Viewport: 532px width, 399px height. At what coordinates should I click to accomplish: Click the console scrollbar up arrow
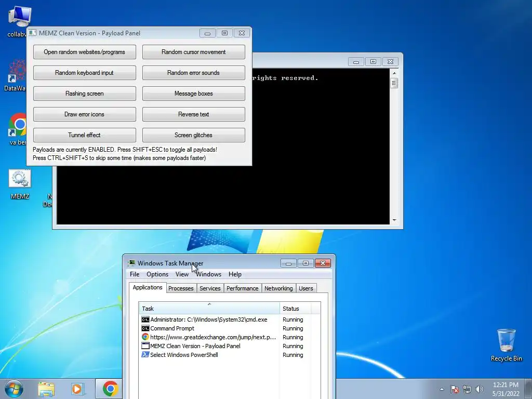coord(394,73)
